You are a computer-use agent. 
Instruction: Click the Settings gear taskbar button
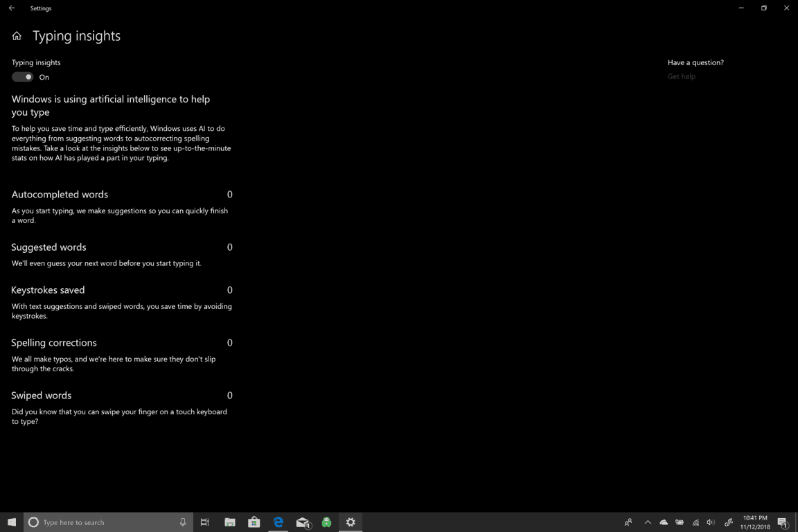[351, 522]
